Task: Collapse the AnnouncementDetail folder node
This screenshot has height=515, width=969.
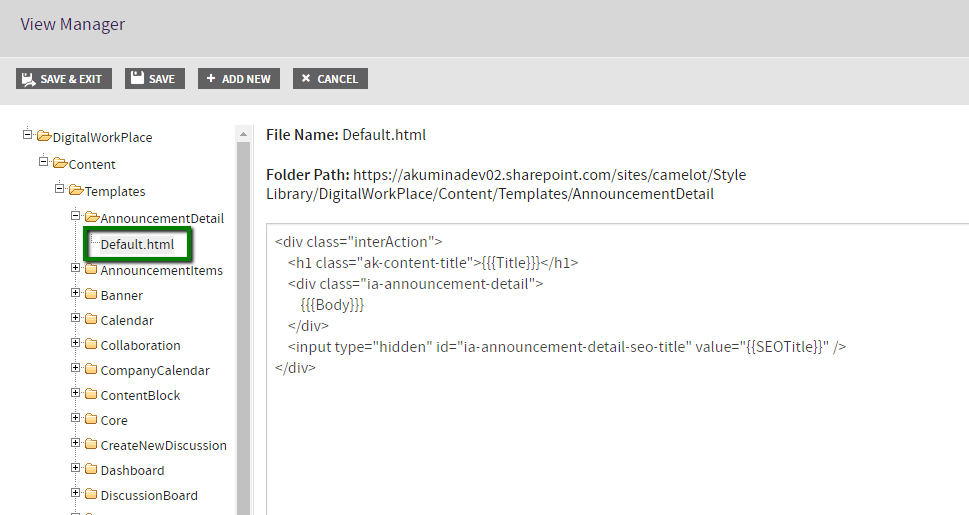Action: [x=76, y=217]
